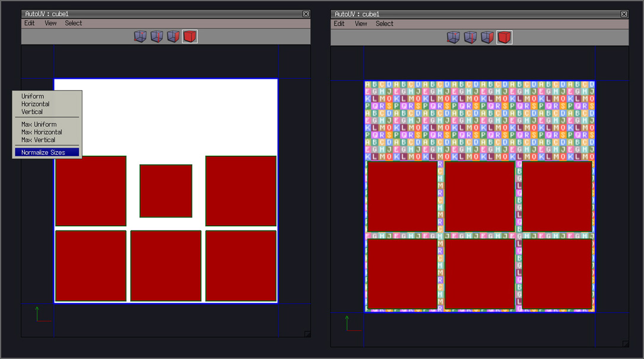Open Edit menu in right AutoUV window
This screenshot has width=644, height=359.
coord(339,24)
